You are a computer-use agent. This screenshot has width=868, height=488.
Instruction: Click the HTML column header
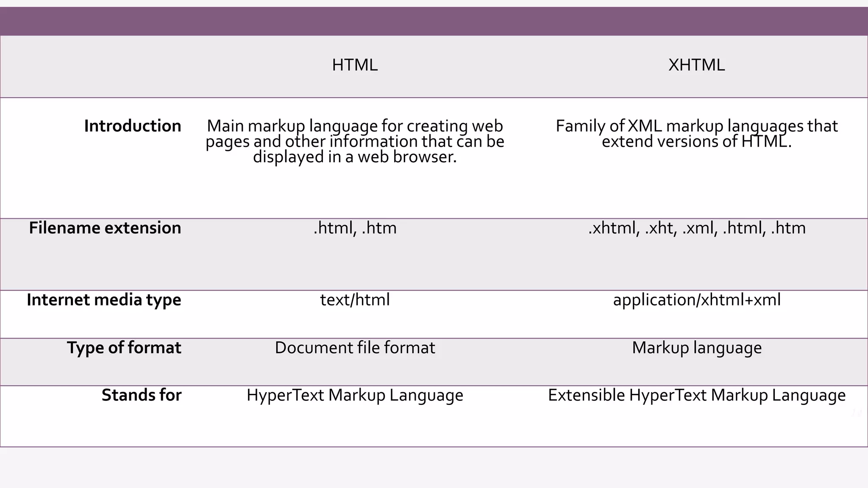[x=355, y=65]
